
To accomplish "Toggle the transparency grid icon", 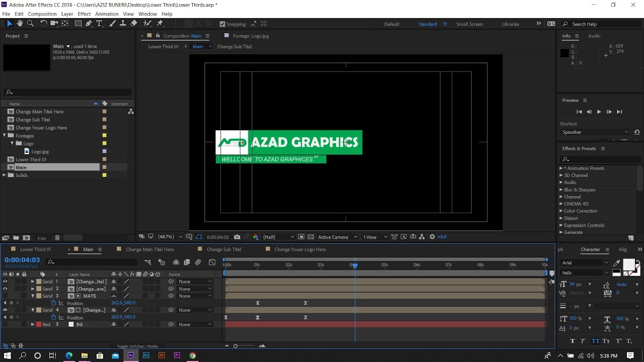I will pyautogui.click(x=310, y=237).
